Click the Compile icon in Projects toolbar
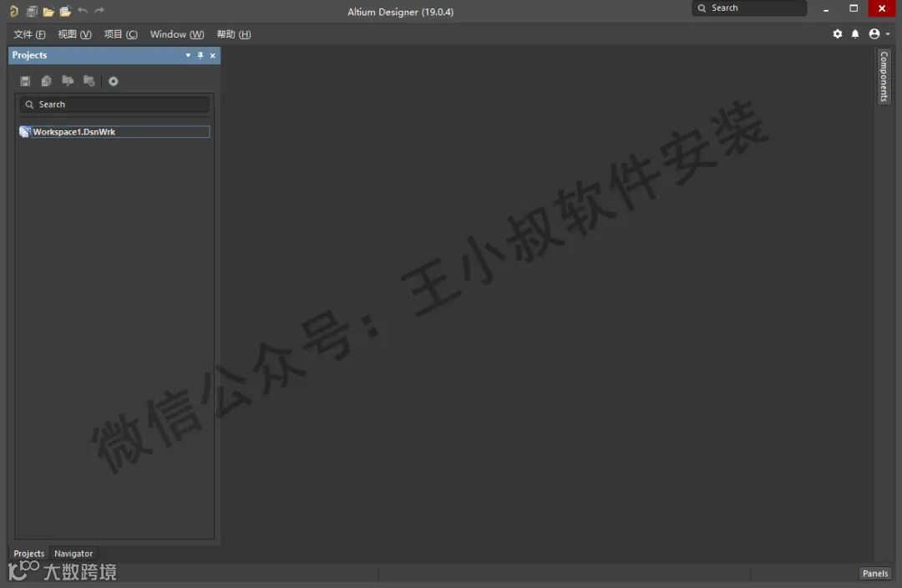This screenshot has width=902, height=588. click(47, 81)
